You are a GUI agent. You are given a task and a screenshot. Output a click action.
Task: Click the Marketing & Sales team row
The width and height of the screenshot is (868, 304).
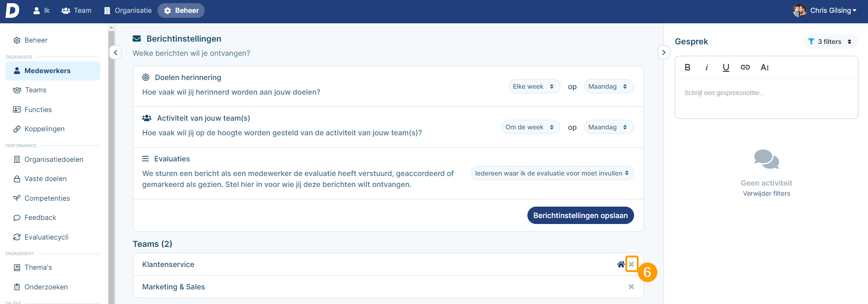coord(388,287)
